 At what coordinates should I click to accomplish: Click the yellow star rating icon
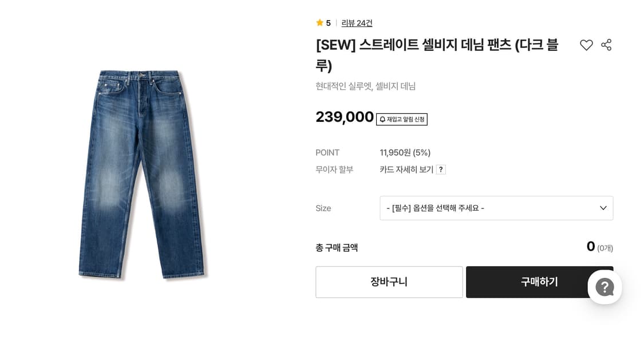pos(319,22)
